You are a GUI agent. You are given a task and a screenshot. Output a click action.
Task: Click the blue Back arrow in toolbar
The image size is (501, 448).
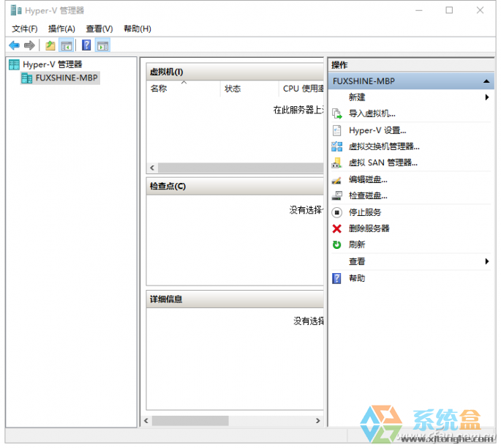[x=15, y=45]
